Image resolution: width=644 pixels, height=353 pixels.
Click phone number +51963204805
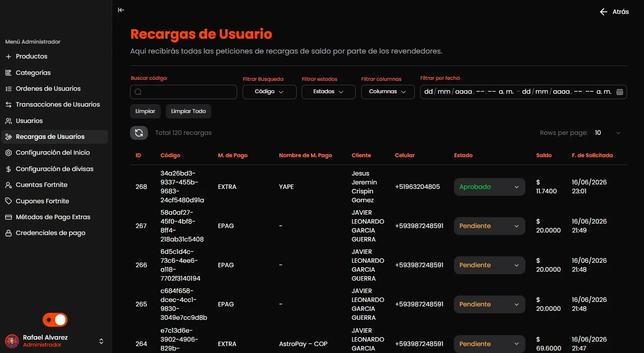coord(417,187)
